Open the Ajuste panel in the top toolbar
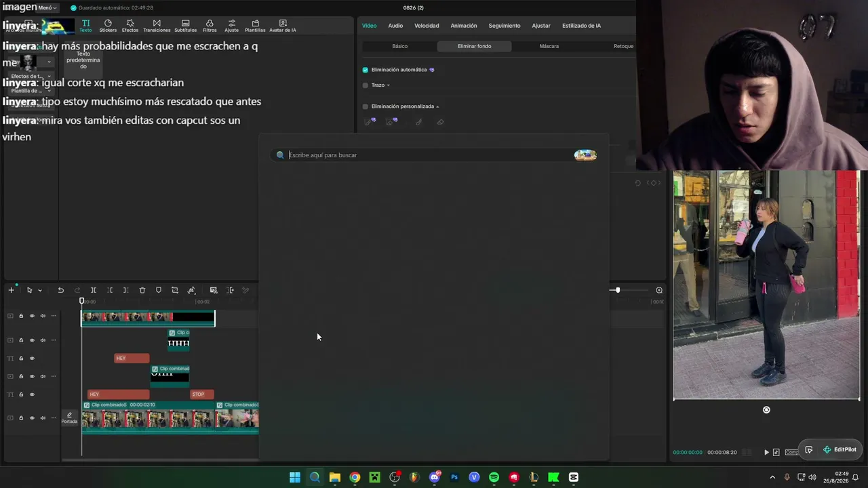This screenshot has width=868, height=488. pyautogui.click(x=231, y=26)
